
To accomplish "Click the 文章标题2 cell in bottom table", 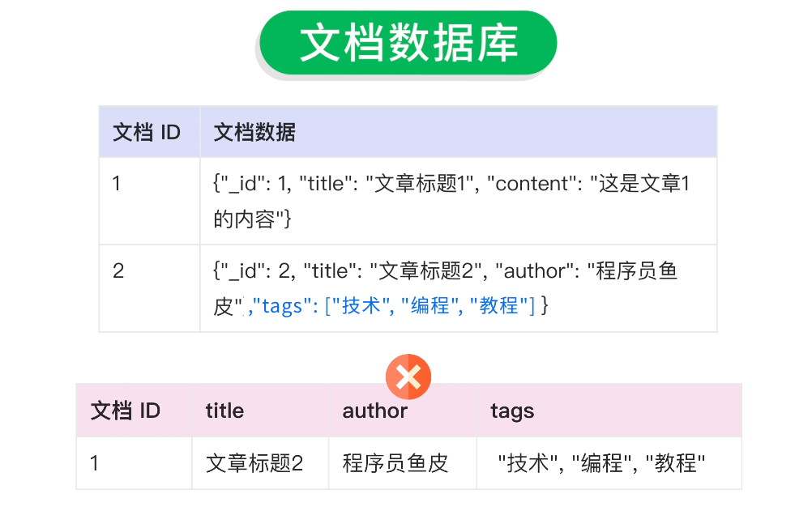I will (x=254, y=463).
